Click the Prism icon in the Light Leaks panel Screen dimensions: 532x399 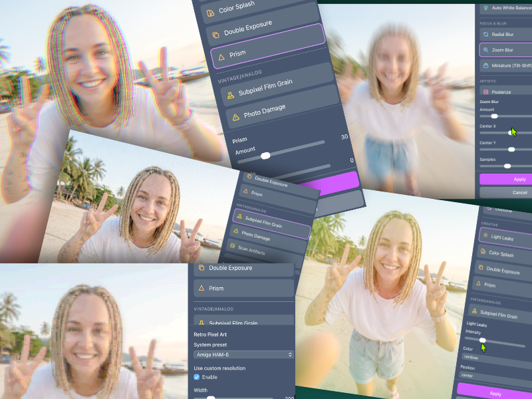[478, 283]
